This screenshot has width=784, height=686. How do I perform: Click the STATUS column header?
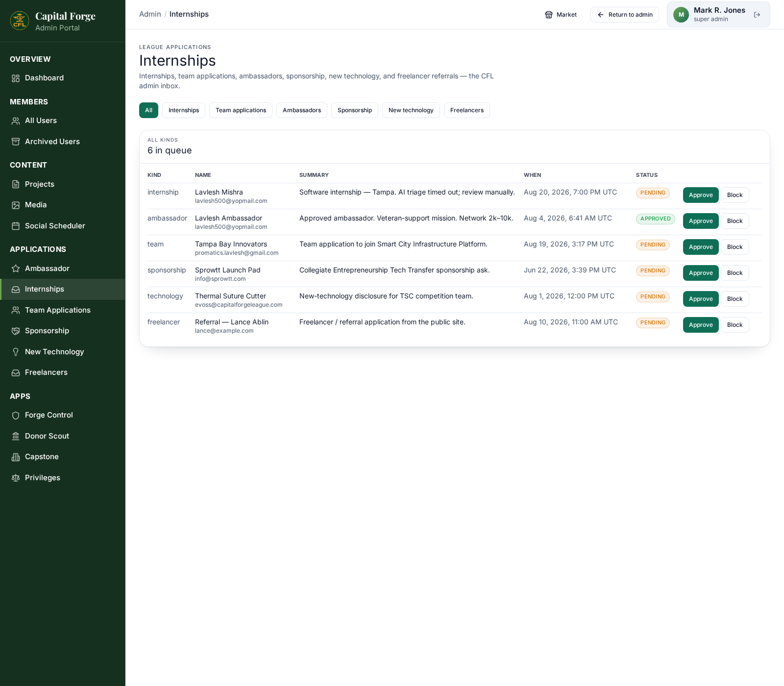coord(647,175)
